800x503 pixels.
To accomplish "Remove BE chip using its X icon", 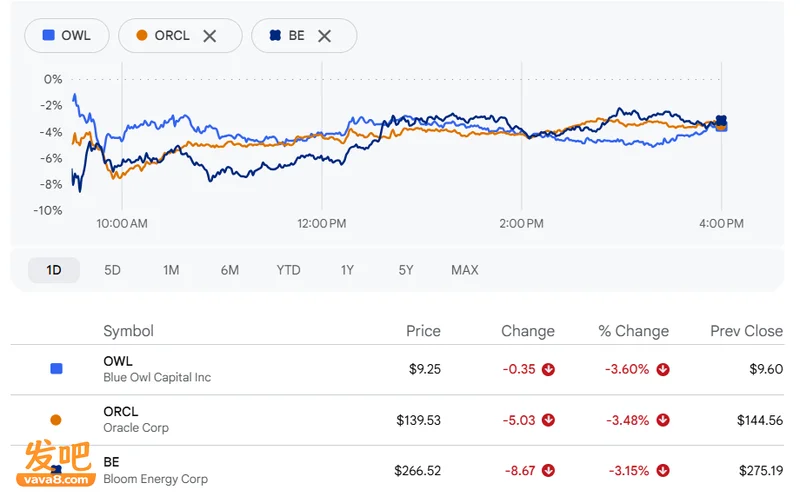I will 324,36.
